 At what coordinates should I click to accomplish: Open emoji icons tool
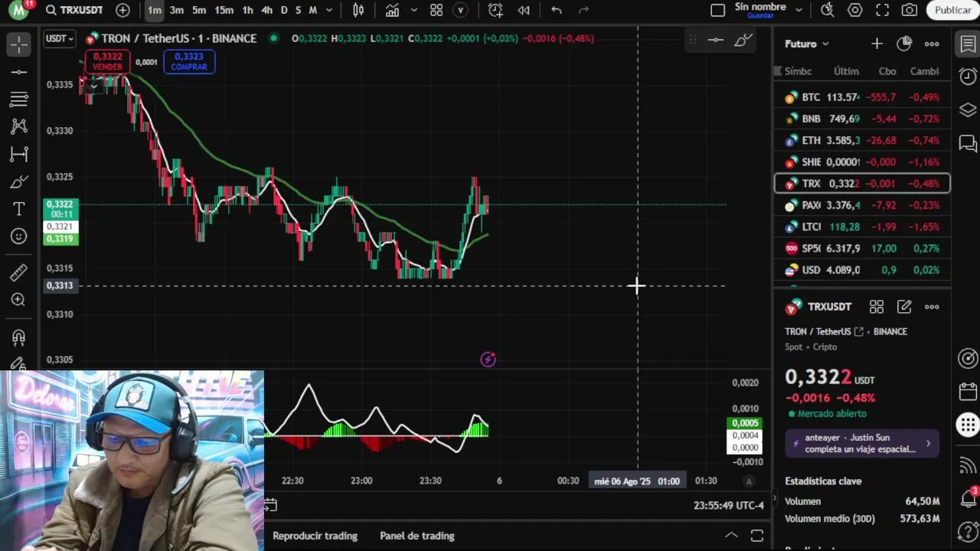click(x=19, y=236)
